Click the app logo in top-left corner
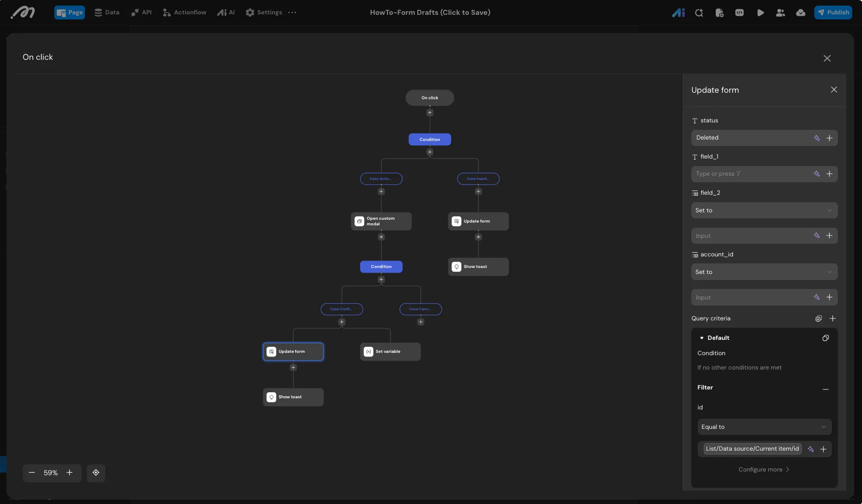This screenshot has height=504, width=862. 23,13
